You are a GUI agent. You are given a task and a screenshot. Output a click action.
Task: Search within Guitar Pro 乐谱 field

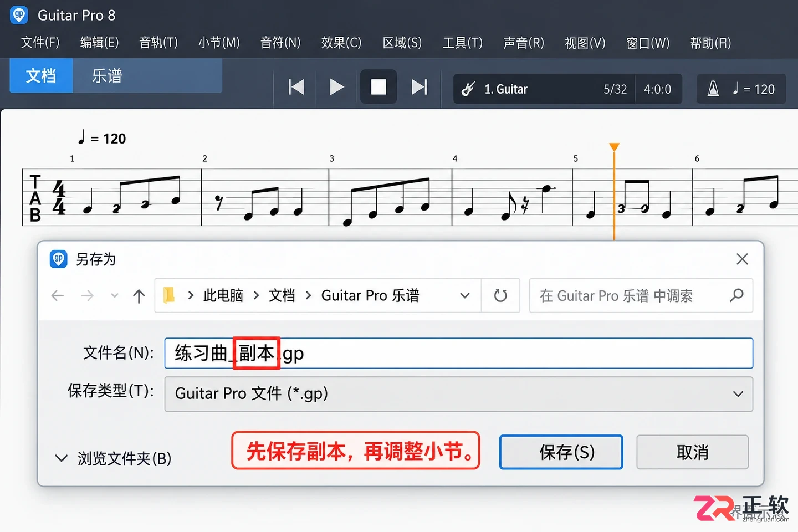(641, 295)
